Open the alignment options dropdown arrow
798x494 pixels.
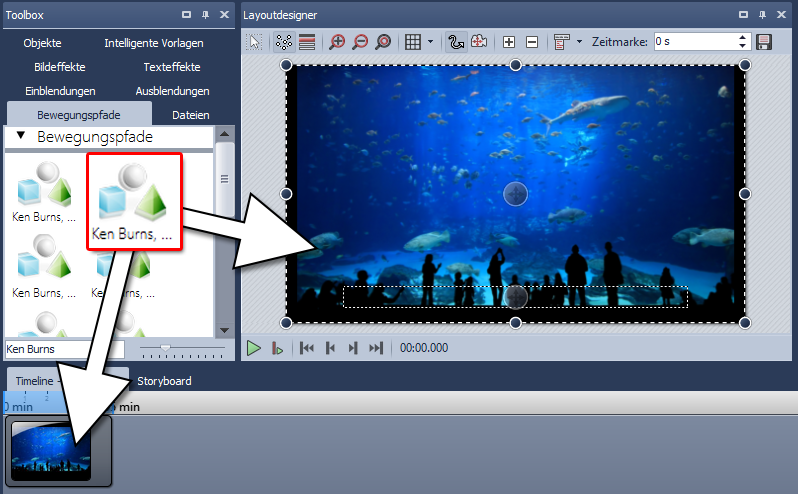click(x=579, y=42)
